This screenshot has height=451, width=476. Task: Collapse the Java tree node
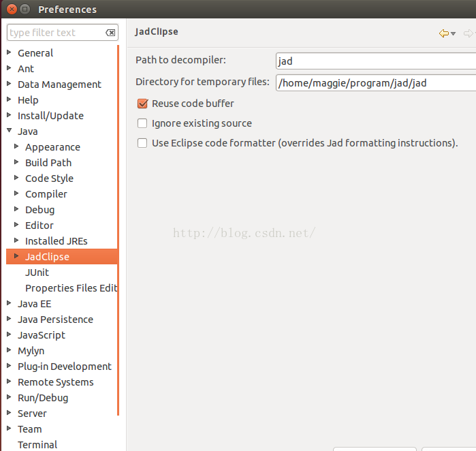tap(9, 131)
